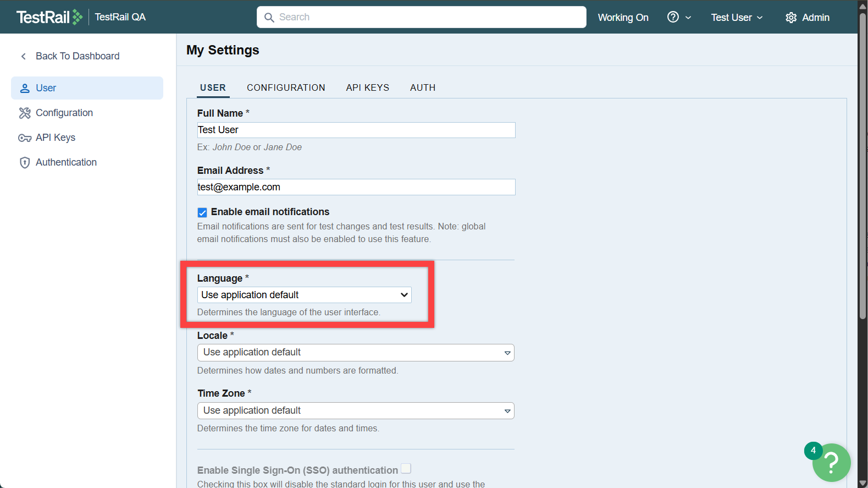This screenshot has width=868, height=488.
Task: Switch to the API KEYS tab
Action: pyautogui.click(x=367, y=87)
